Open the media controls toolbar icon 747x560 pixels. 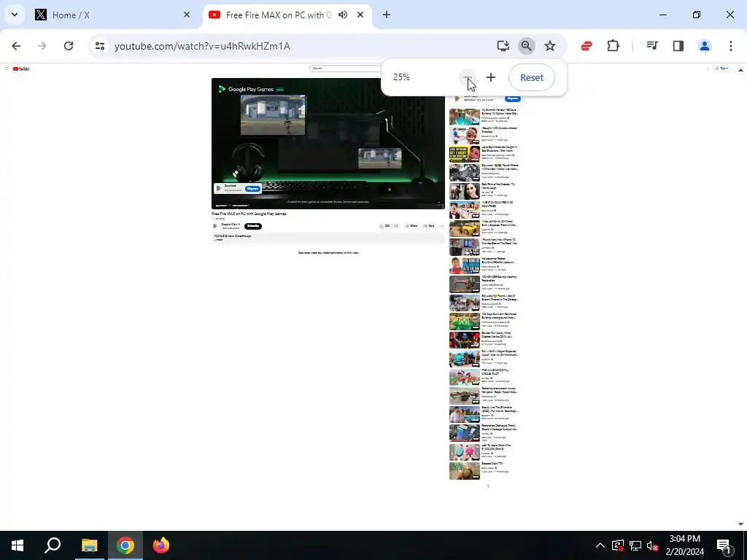coord(652,46)
